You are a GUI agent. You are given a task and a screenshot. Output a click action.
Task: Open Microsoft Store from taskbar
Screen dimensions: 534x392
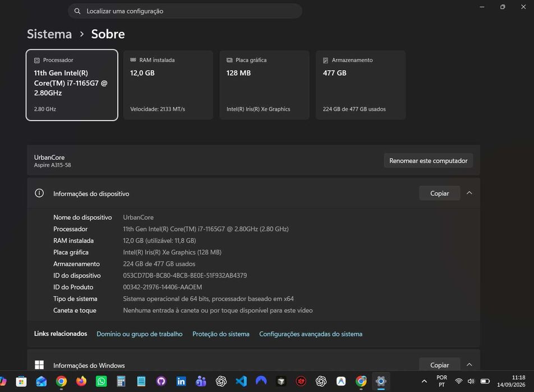coord(21,381)
